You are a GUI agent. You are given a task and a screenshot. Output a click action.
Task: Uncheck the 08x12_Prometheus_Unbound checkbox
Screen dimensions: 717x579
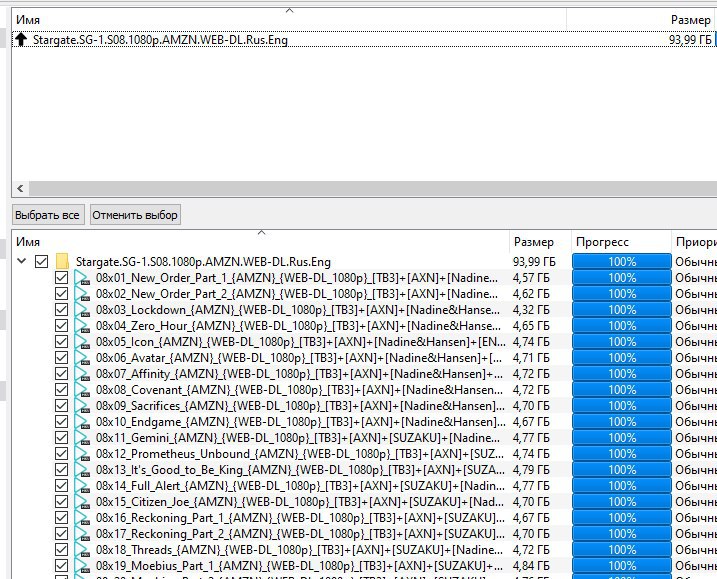pos(61,454)
